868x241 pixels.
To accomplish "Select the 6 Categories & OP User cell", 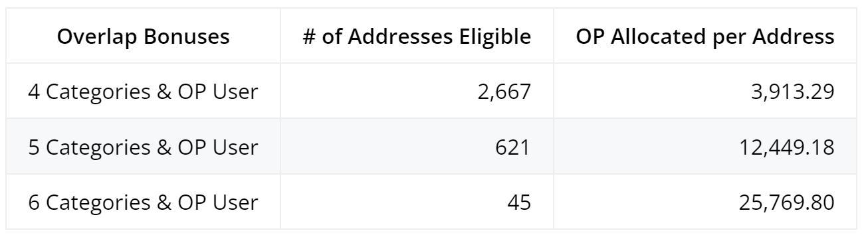I will [143, 202].
